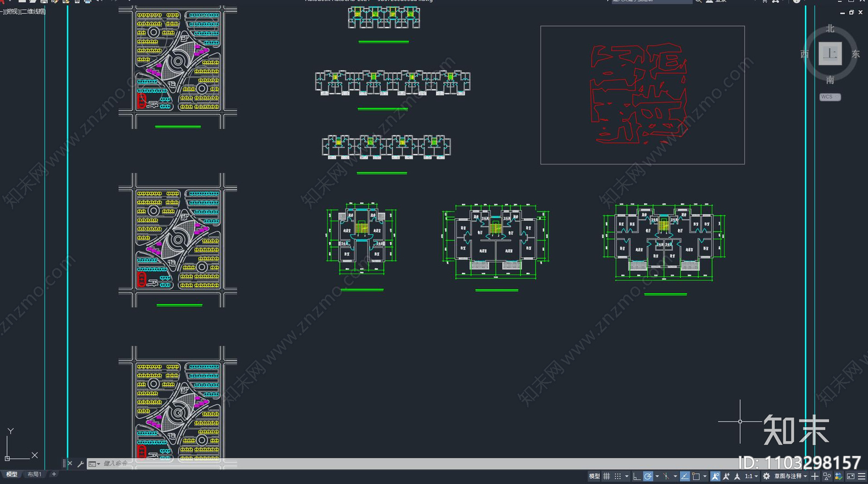Click ViewCube north label 北
The height and width of the screenshot is (484, 868).
[830, 28]
